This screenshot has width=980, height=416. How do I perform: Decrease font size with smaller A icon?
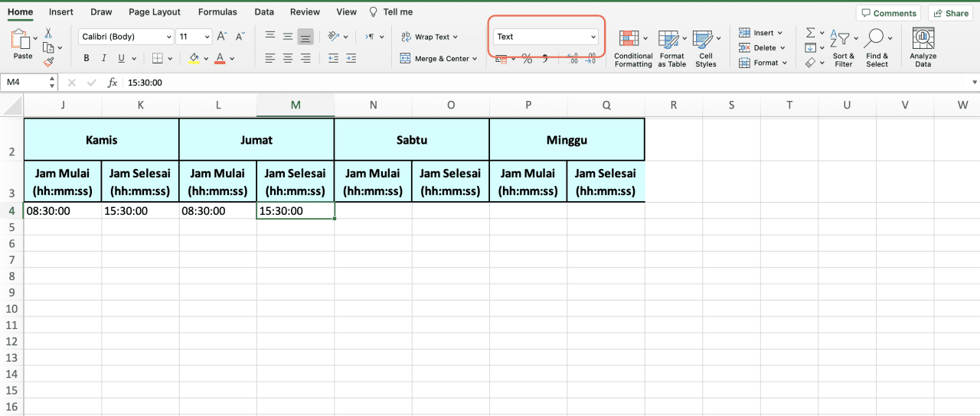(240, 37)
